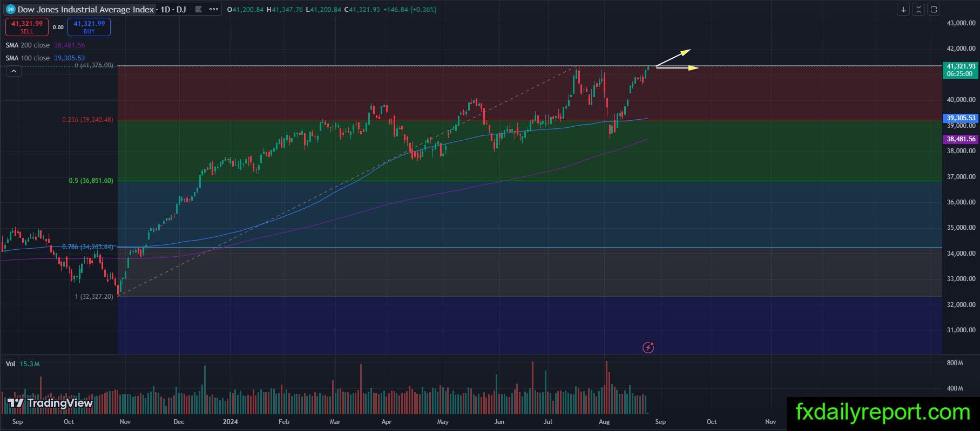
Task: Collapse the indicator legend with the chevron
Action: click(13, 71)
